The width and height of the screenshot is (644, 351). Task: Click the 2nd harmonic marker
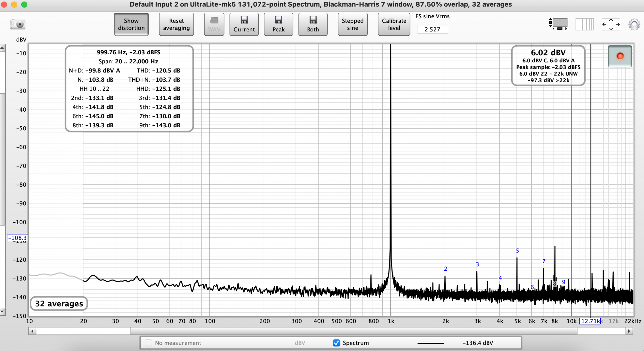[445, 269]
